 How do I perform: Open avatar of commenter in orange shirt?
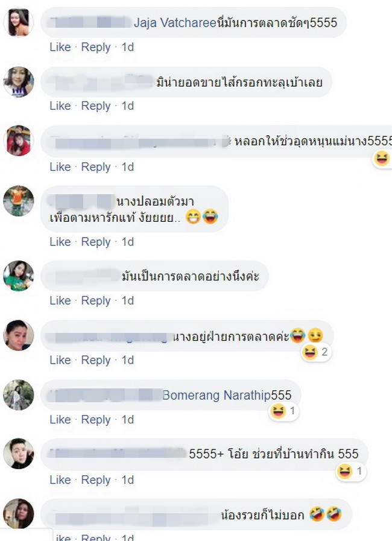[19, 201]
